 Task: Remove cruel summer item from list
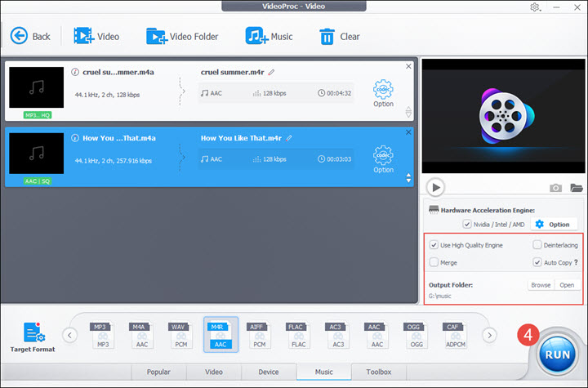tap(408, 66)
